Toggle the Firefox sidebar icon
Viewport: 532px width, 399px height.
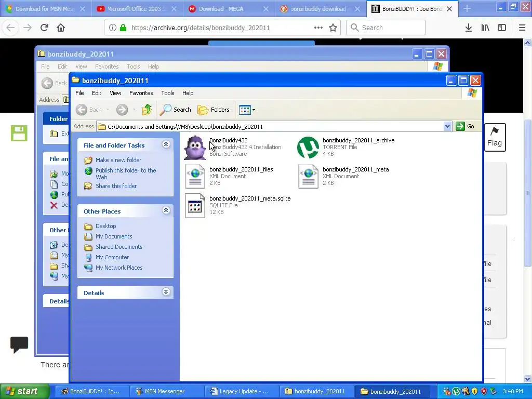tap(502, 28)
